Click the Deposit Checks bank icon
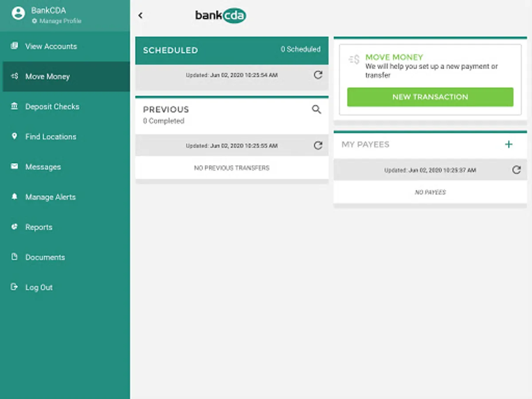Image resolution: width=532 pixels, height=399 pixels. [15, 106]
